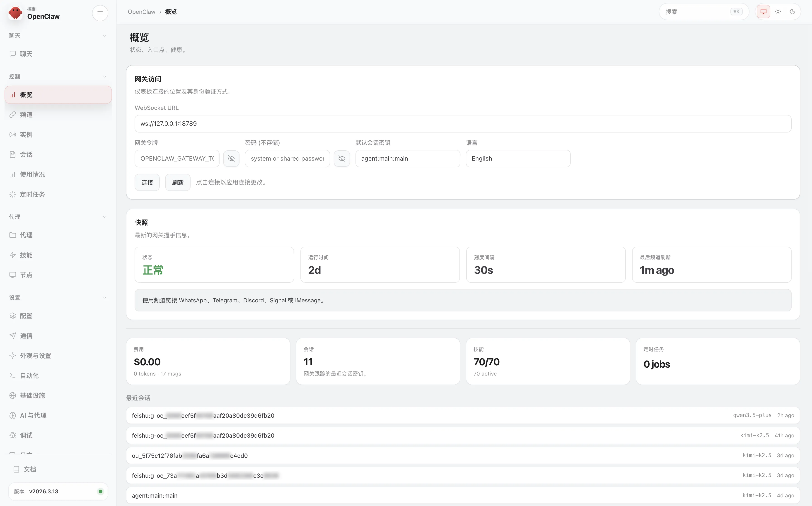Click the 刷新 refresh button
This screenshot has width=812, height=506.
(178, 182)
